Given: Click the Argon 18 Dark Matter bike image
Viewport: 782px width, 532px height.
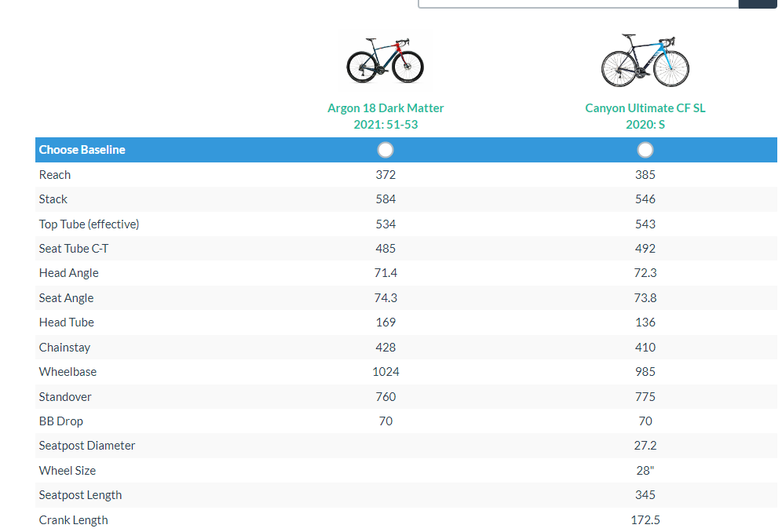Looking at the screenshot, I should click(386, 60).
